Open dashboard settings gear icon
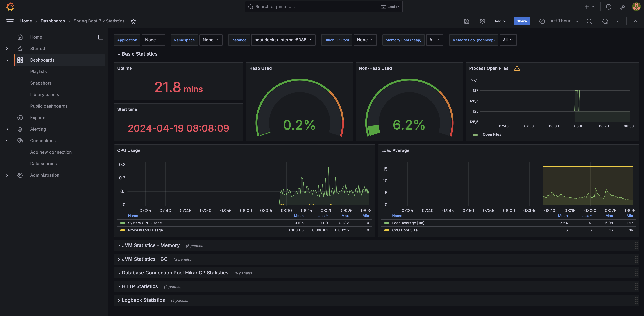Image resolution: width=644 pixels, height=316 pixels. [x=482, y=21]
